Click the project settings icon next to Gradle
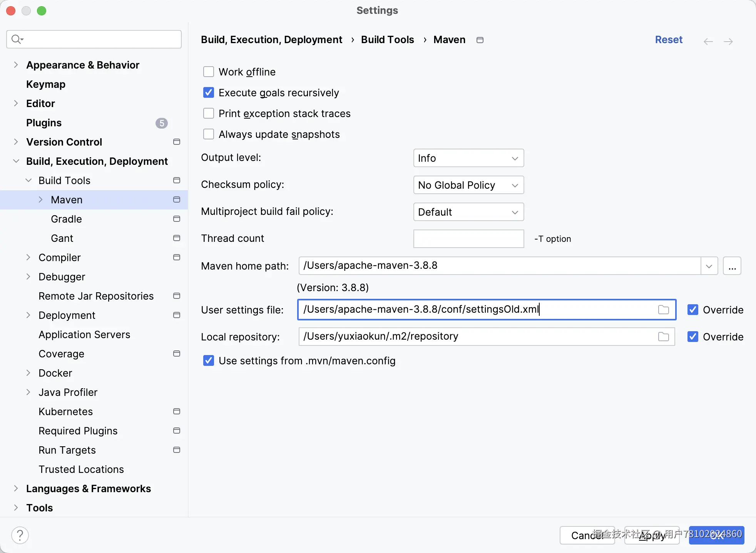 click(177, 219)
